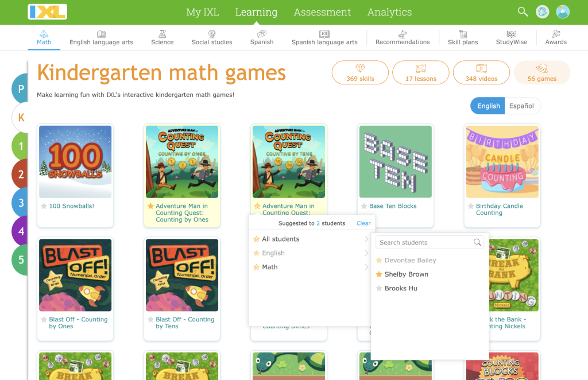Viewport: 588px width, 380px height.
Task: Open Blast Off Counting by Ones thumbnail
Action: (75, 275)
